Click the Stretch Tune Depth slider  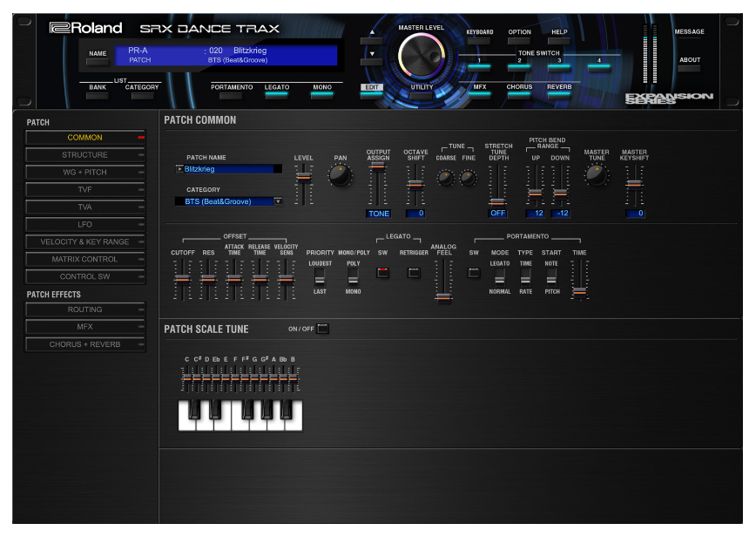[x=497, y=186]
